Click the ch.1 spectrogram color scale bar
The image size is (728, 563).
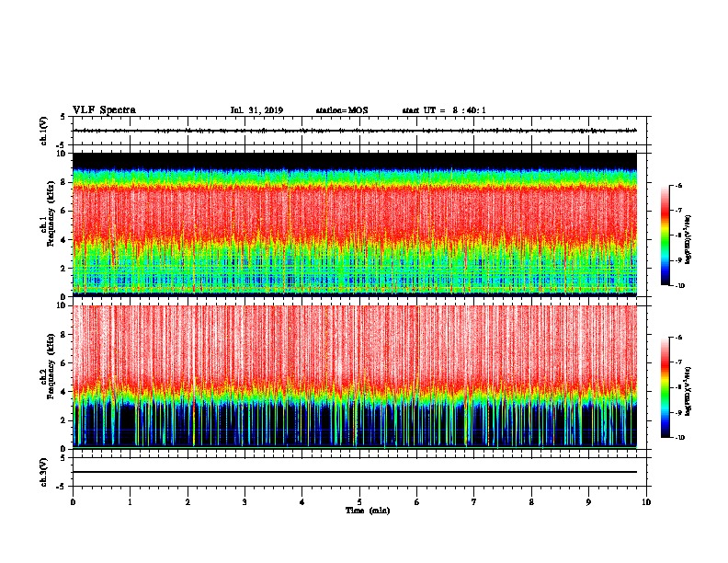pos(665,236)
